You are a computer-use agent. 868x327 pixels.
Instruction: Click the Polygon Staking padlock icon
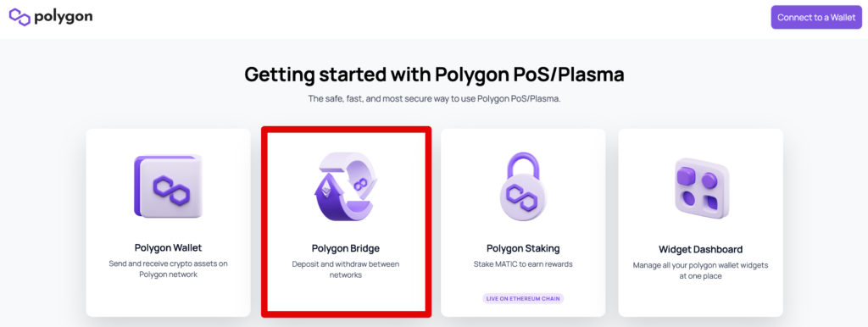pyautogui.click(x=523, y=186)
